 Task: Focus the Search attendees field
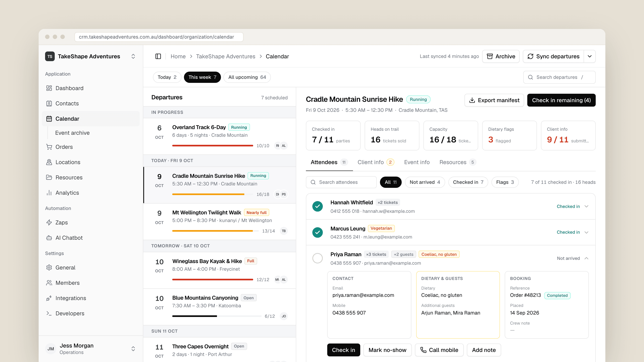tap(341, 182)
